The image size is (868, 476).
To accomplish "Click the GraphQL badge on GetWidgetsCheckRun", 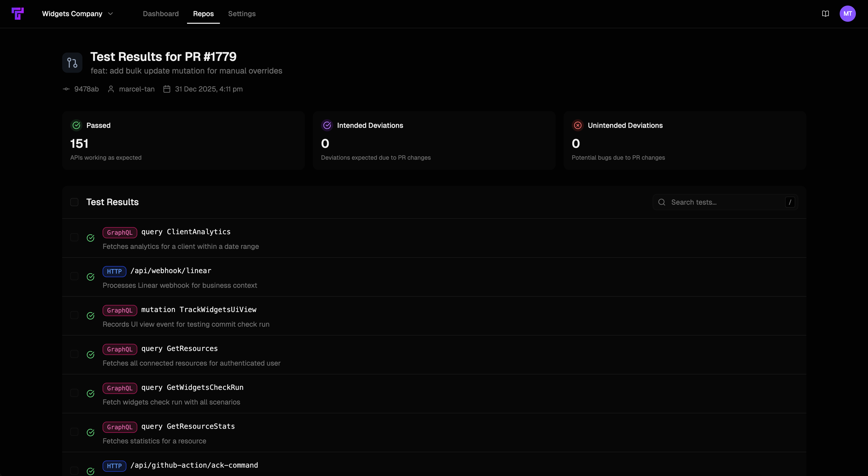I will pyautogui.click(x=120, y=388).
